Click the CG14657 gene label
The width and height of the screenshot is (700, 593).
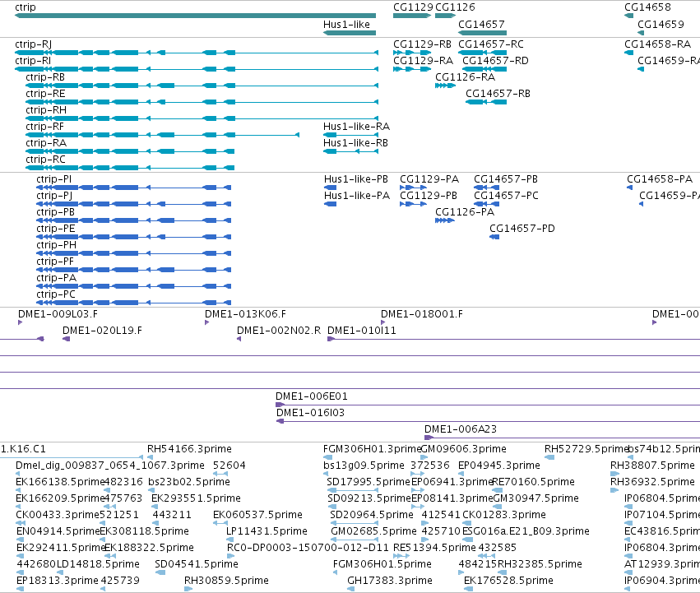pos(481,24)
